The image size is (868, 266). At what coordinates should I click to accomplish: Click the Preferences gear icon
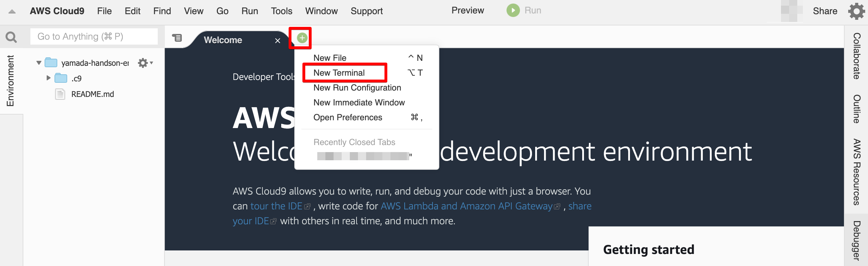(856, 11)
